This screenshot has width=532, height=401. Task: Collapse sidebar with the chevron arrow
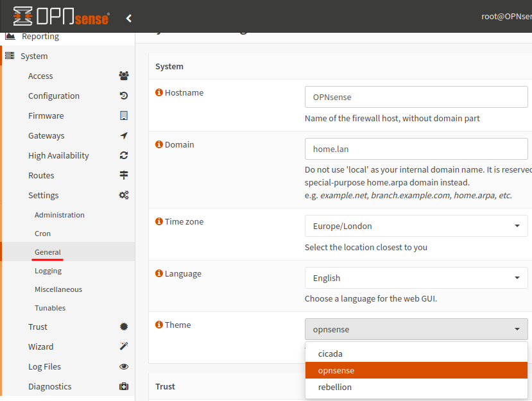coord(129,18)
